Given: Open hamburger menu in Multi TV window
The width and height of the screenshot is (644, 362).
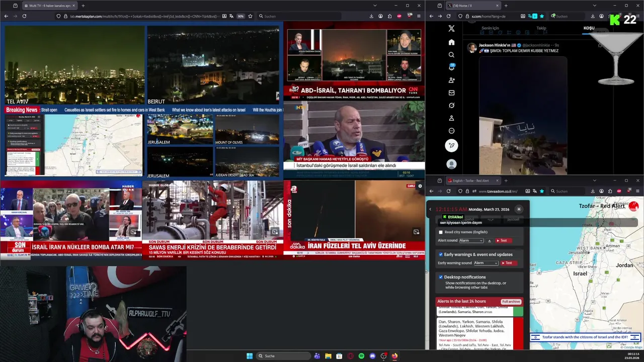Looking at the screenshot, I should [419, 16].
